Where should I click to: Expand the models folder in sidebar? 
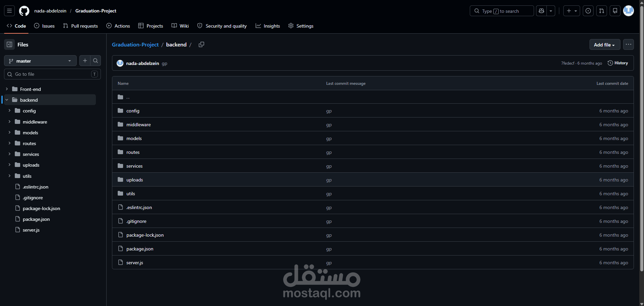point(9,132)
